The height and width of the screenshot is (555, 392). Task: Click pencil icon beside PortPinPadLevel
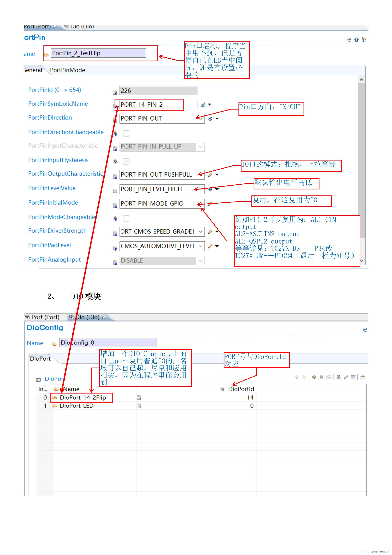210,246
